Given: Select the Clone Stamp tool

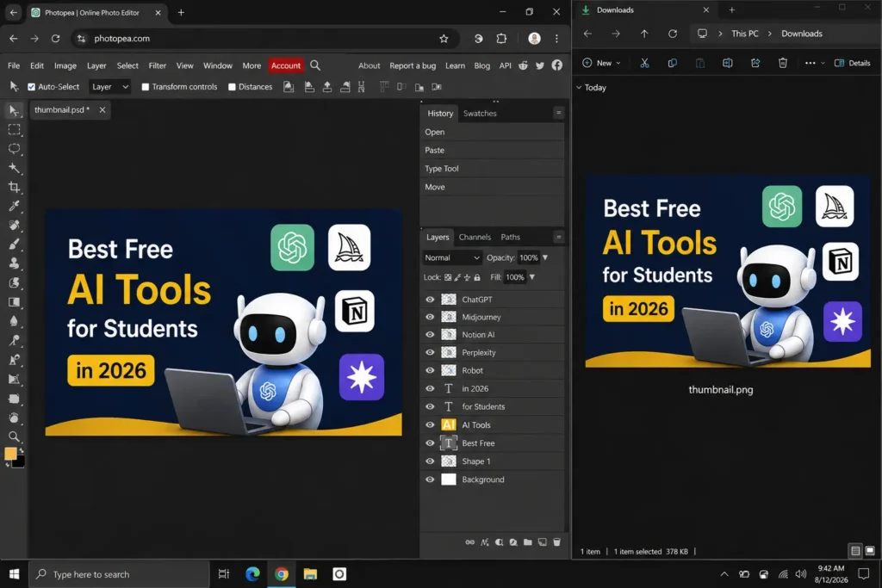Looking at the screenshot, I should click(x=14, y=263).
